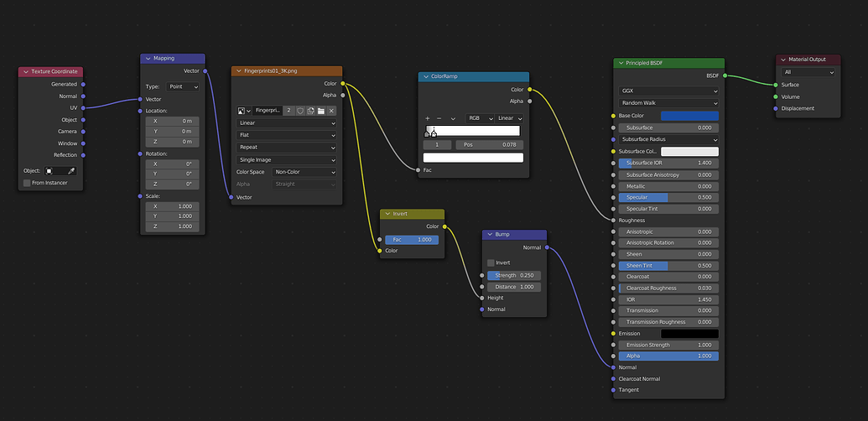Open Material Output target dropdown All
Image resolution: width=868 pixels, height=421 pixels.
pos(808,72)
